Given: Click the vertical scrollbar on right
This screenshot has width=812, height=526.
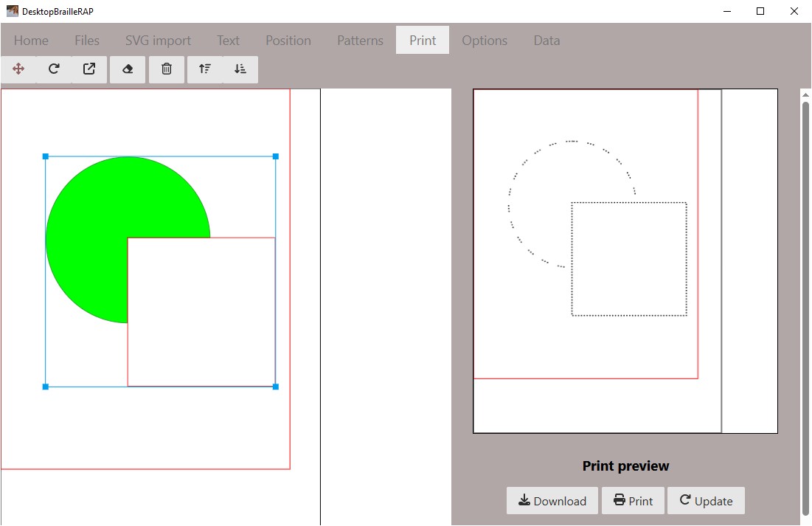Looking at the screenshot, I should point(805,309).
